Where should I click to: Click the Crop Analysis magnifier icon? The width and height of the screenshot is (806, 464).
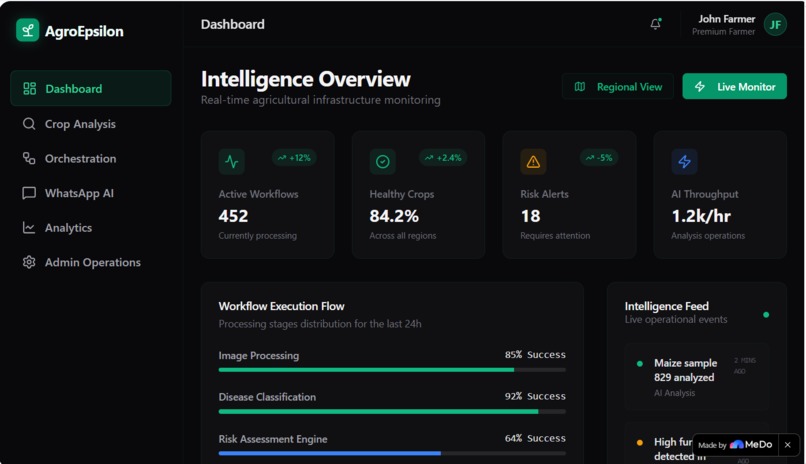(29, 124)
